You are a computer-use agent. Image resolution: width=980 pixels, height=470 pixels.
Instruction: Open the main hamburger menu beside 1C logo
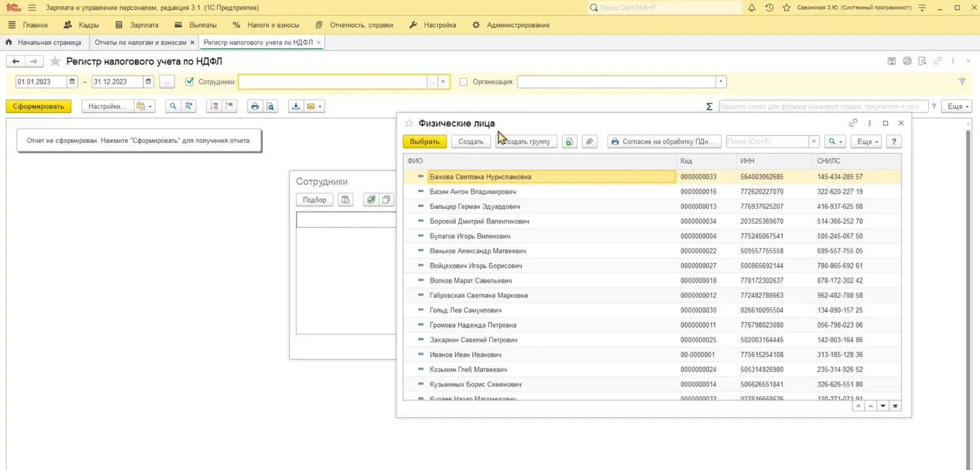tap(31, 8)
